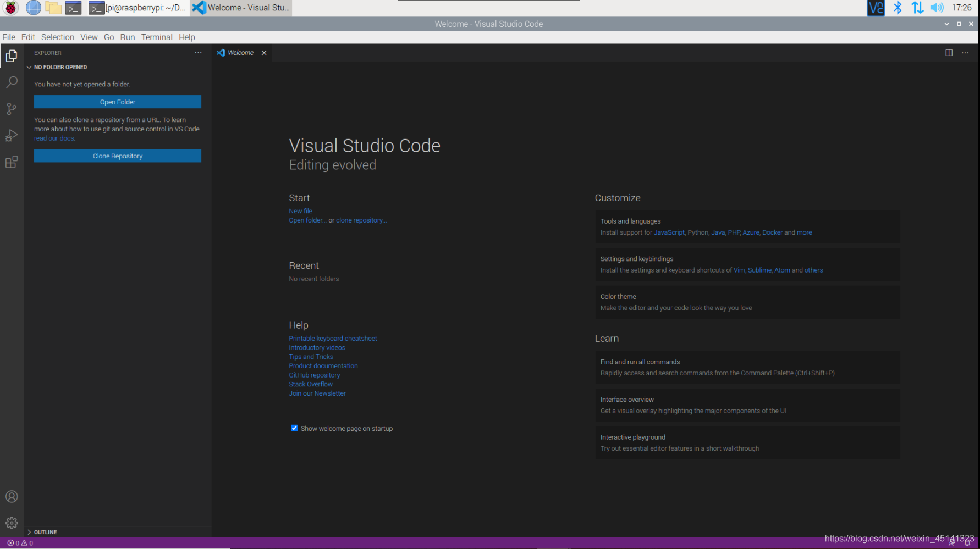Open the View menu
Viewport: 980px width, 549px height.
point(89,37)
